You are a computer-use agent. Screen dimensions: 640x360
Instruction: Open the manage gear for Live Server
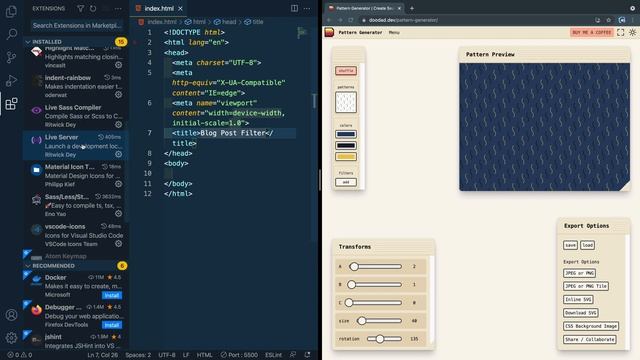pos(118,154)
